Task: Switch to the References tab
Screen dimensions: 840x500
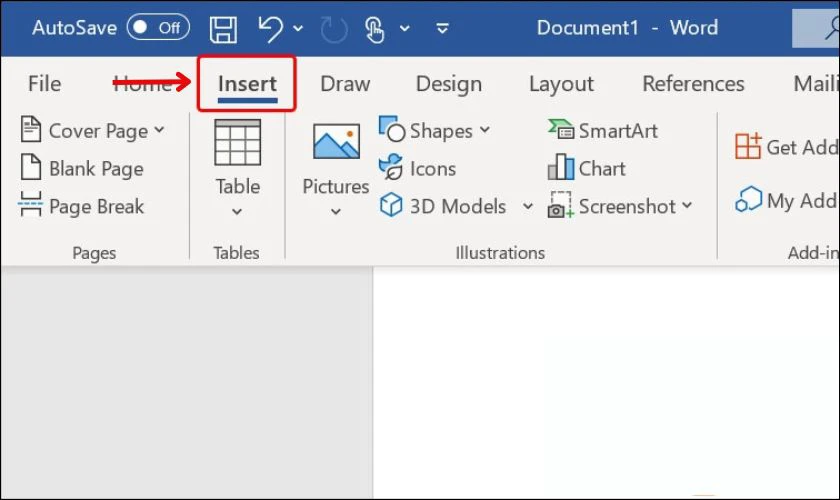Action: pyautogui.click(x=693, y=84)
